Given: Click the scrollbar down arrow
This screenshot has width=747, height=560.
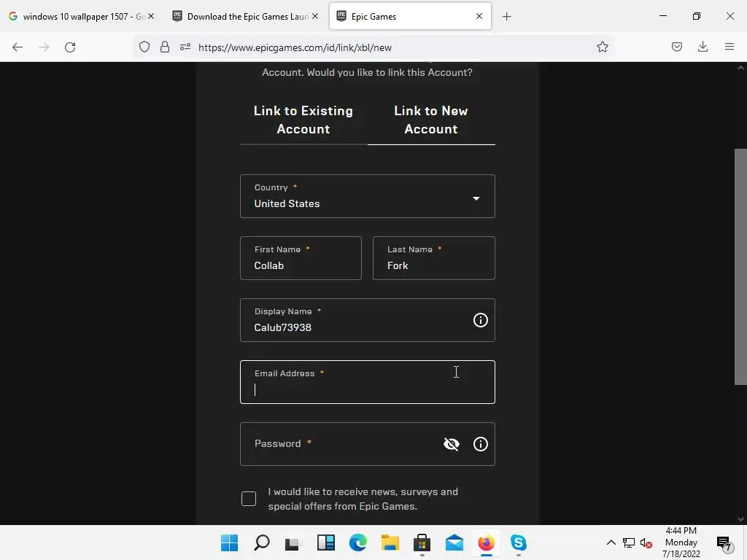Looking at the screenshot, I should click(740, 519).
